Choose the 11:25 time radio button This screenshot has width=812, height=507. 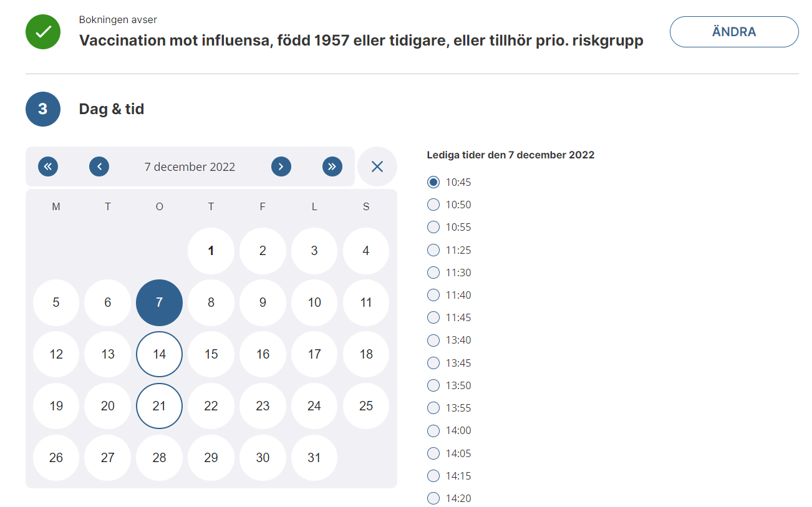433,250
